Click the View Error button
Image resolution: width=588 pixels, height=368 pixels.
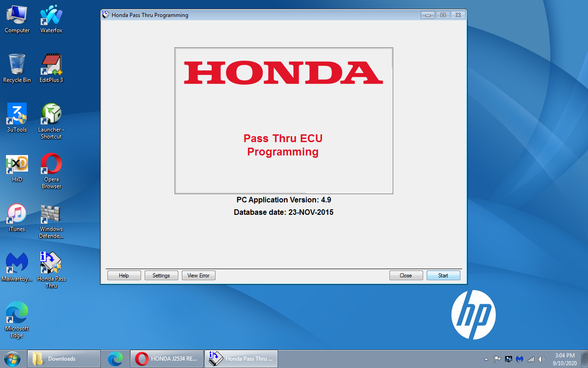(x=198, y=276)
